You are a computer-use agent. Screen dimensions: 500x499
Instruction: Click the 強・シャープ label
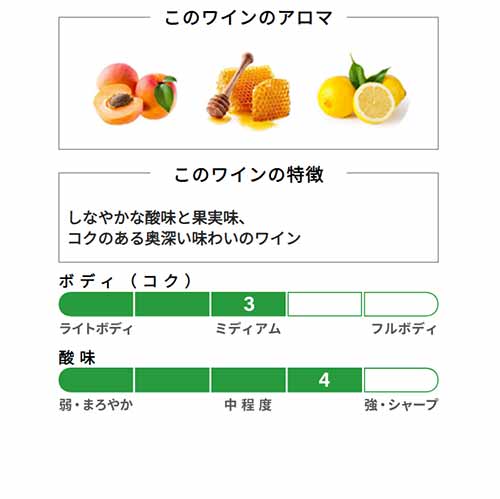tap(401, 405)
